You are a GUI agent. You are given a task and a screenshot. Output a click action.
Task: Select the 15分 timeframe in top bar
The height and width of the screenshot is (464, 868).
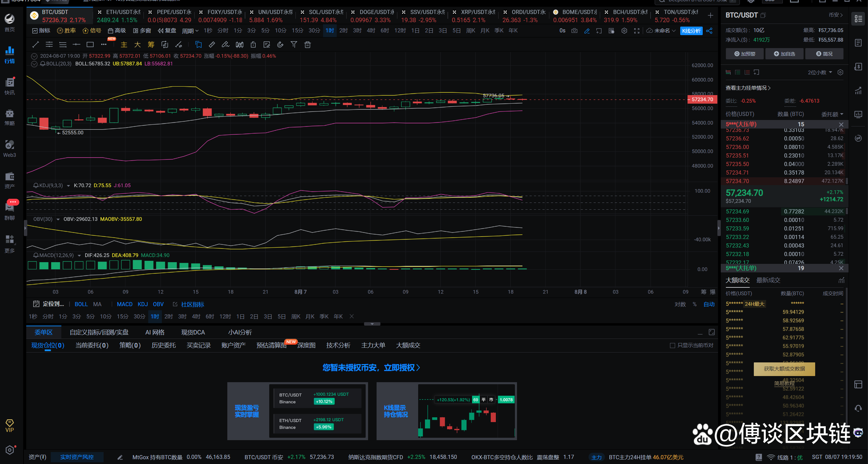tap(297, 31)
